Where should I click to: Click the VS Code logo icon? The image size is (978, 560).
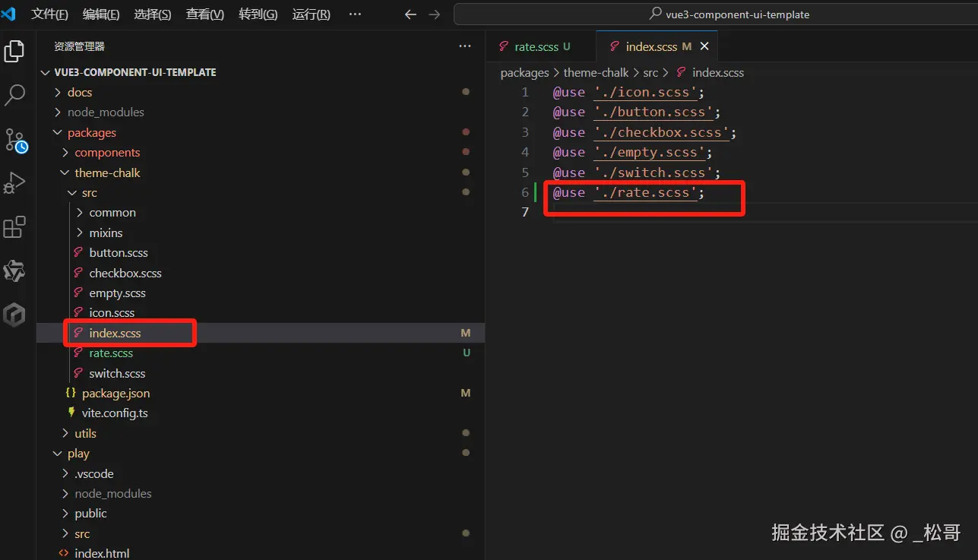9,14
